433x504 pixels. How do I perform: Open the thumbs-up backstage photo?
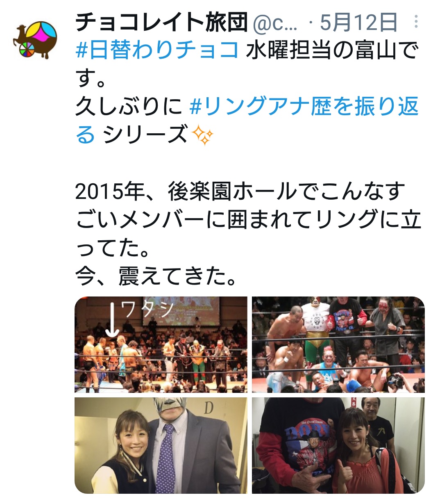338,445
